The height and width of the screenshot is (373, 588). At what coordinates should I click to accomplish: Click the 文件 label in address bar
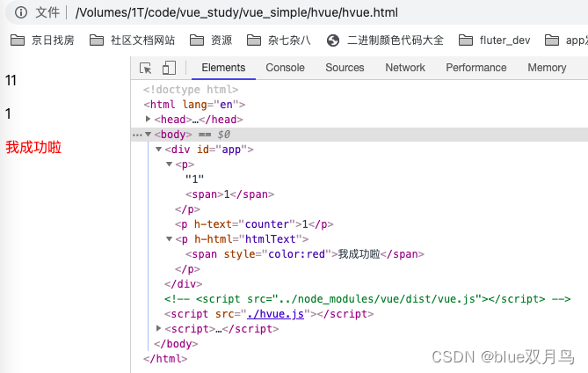(x=47, y=12)
